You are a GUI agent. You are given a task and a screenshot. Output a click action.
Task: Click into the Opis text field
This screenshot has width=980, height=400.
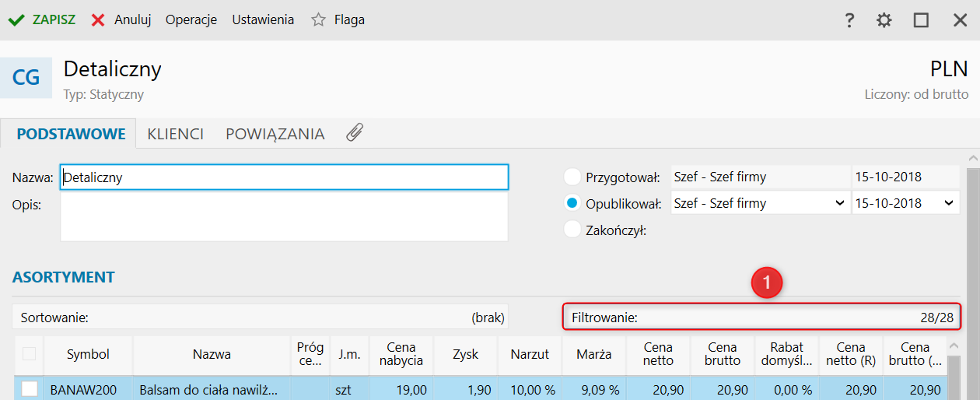point(284,216)
